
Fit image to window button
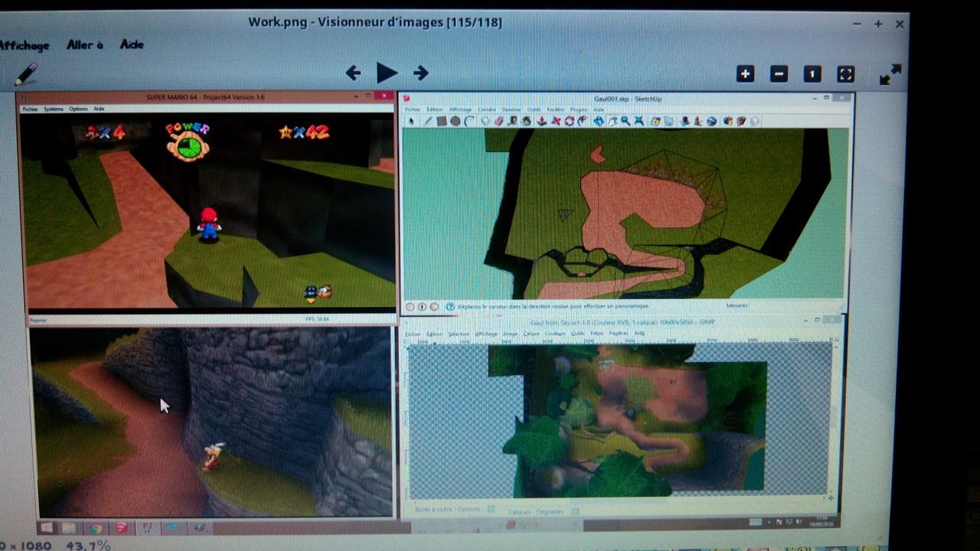pos(846,74)
